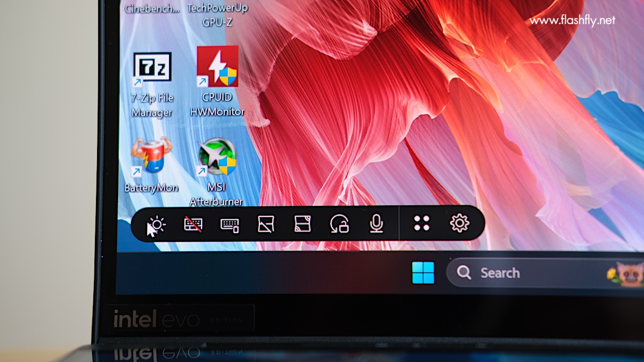The image size is (644, 362).
Task: Open the MSI Afterburner shortcut icon
Action: [217, 157]
